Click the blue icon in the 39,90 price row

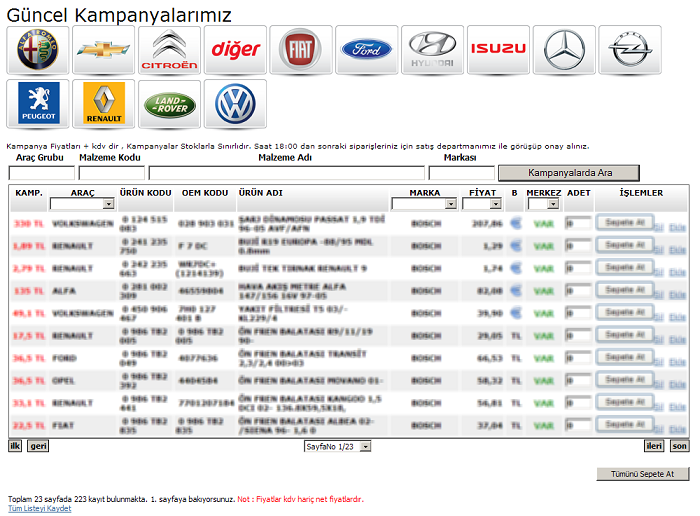516,313
